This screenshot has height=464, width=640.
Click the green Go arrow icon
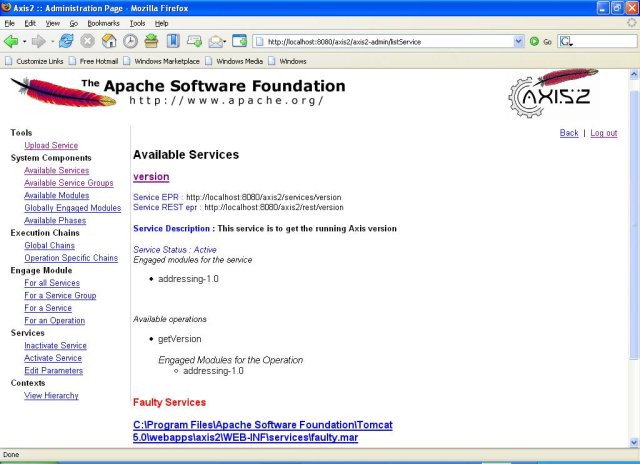click(x=534, y=41)
